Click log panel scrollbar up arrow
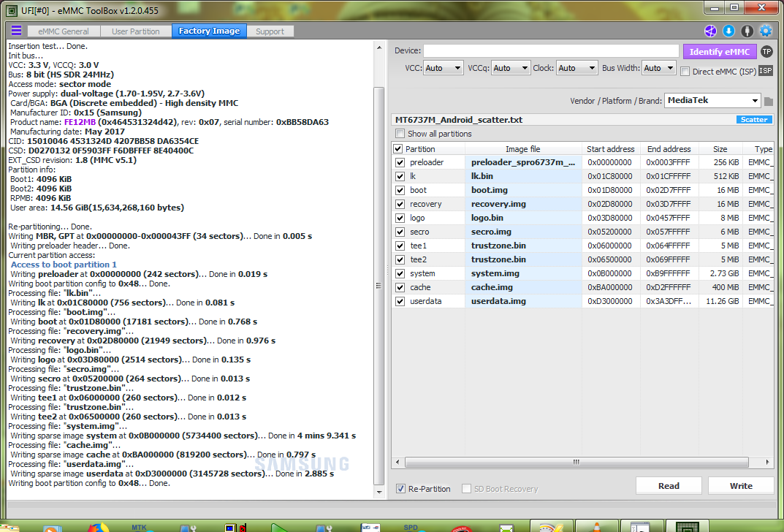This screenshot has width=784, height=532. tap(379, 47)
